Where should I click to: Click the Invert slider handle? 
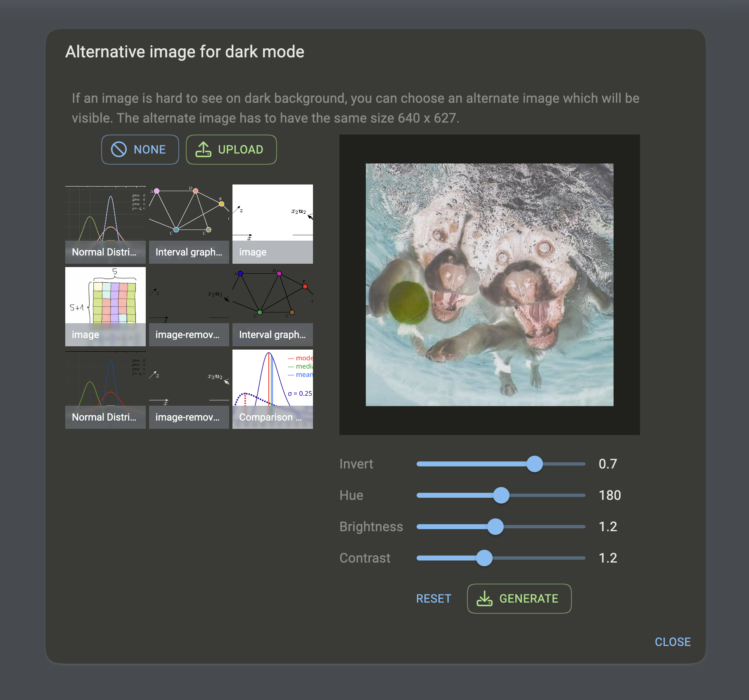pos(534,464)
